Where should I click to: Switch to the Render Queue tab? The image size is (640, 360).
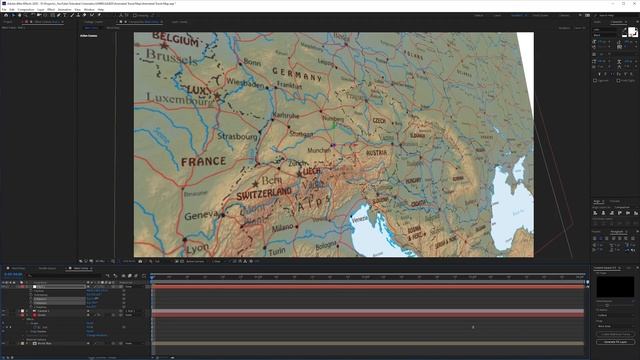(47, 268)
